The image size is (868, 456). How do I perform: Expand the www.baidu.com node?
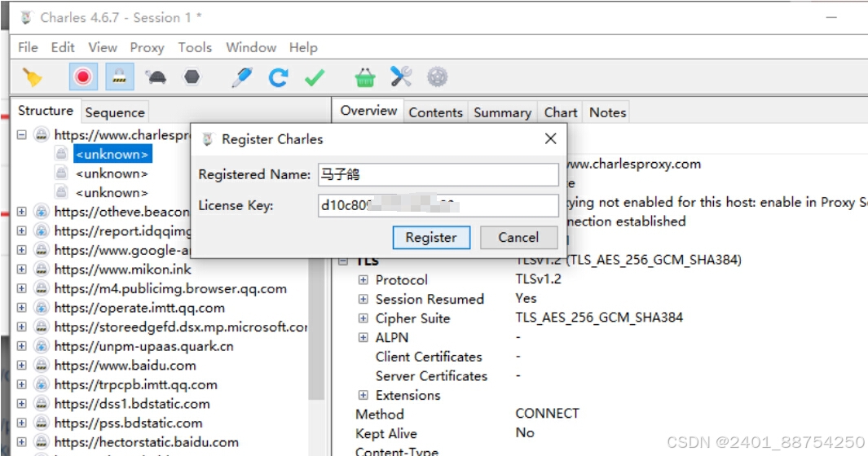(x=21, y=366)
